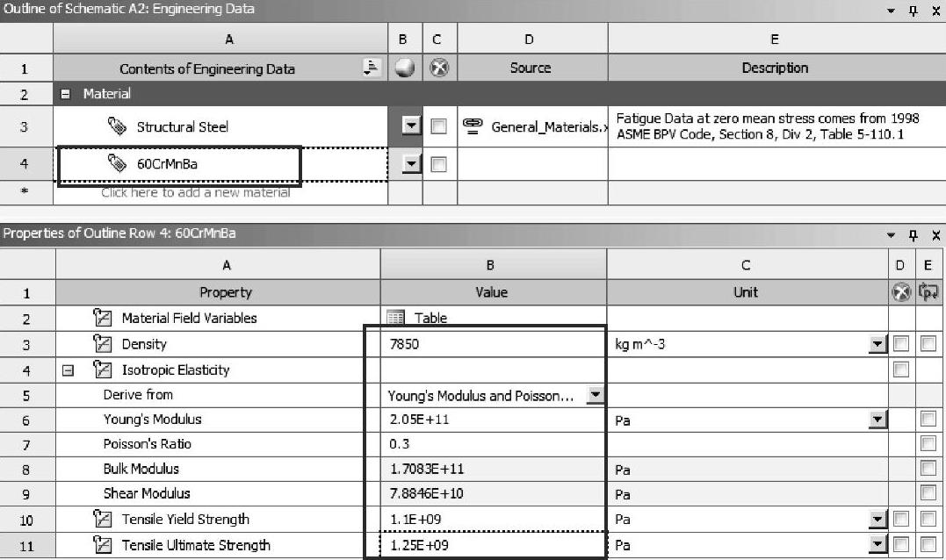Toggle parameterize checkbox for Bulk Modulus
This screenshot has width=946, height=560.
[928, 469]
